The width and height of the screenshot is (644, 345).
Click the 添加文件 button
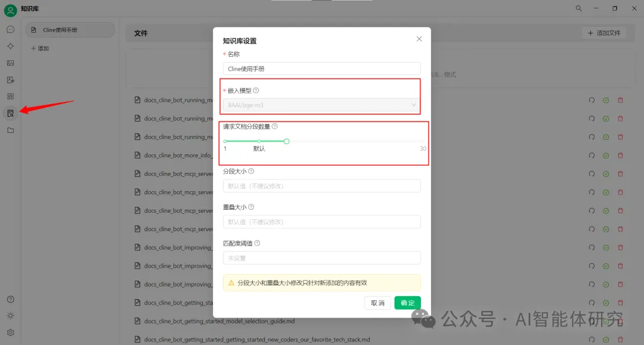603,33
